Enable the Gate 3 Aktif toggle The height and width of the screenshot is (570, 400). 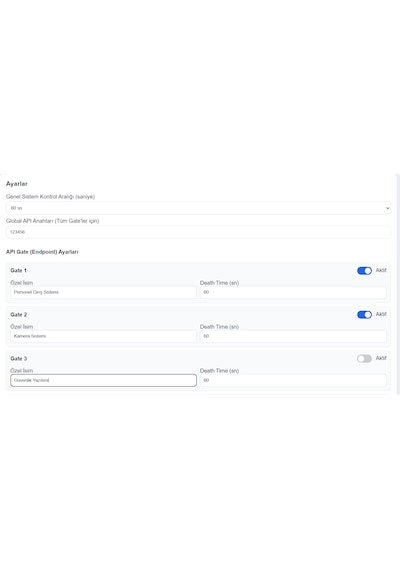click(x=364, y=358)
